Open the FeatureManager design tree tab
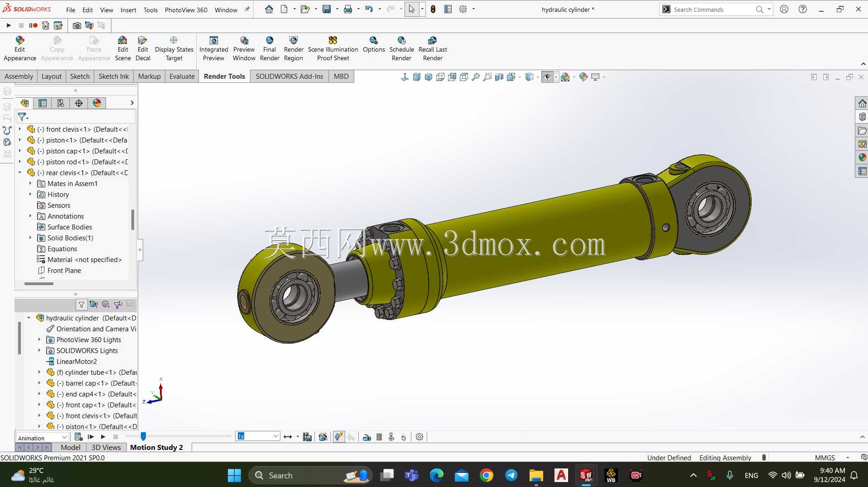 point(24,103)
